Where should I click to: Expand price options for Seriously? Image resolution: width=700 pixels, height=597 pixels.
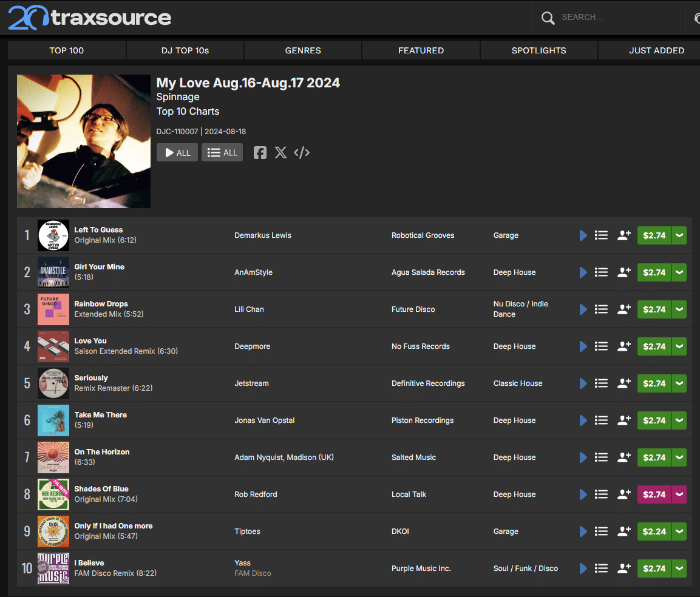(x=679, y=383)
